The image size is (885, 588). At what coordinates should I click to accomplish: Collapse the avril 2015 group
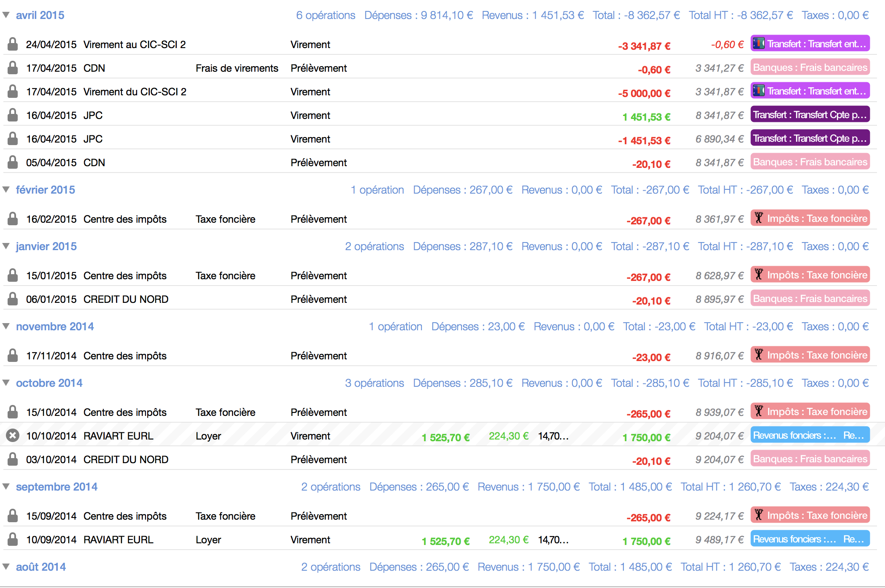pos(6,15)
